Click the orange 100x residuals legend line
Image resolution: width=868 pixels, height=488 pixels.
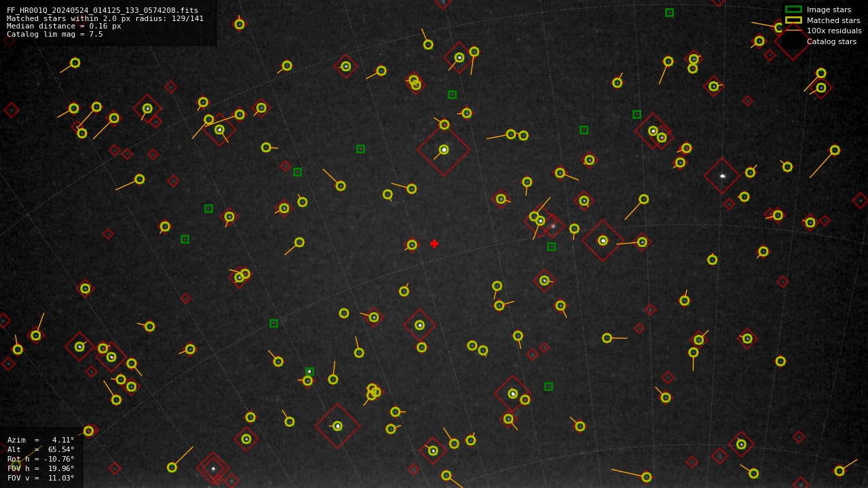click(793, 31)
